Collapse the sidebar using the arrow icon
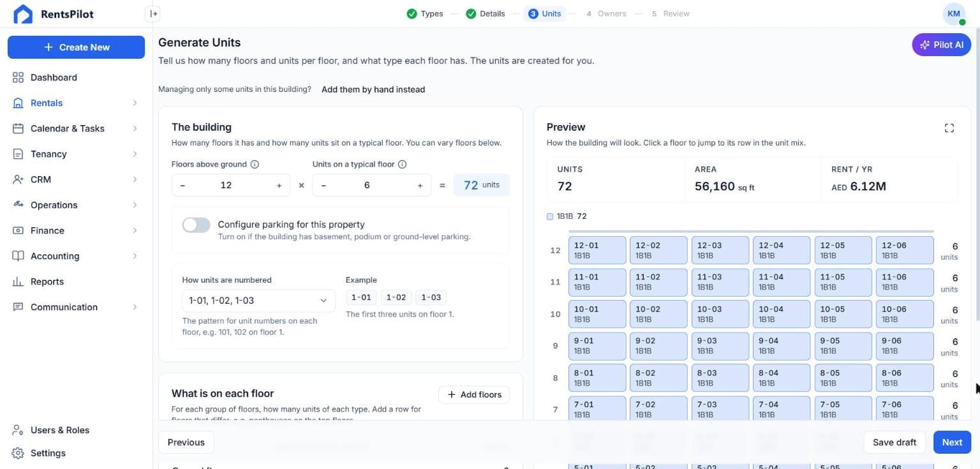980x469 pixels. pyautogui.click(x=153, y=13)
